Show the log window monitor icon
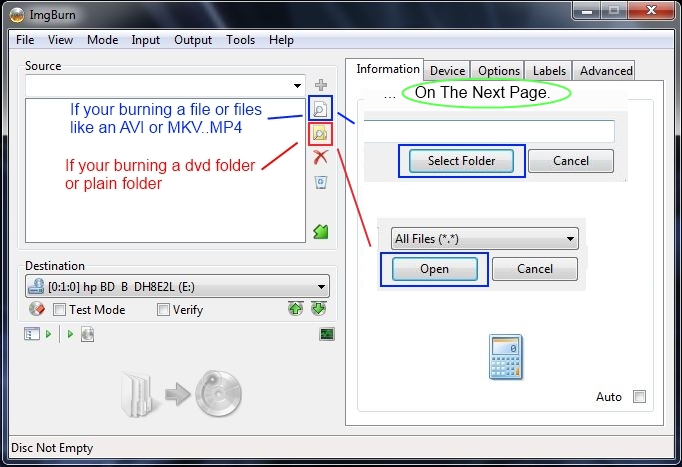 [x=327, y=334]
